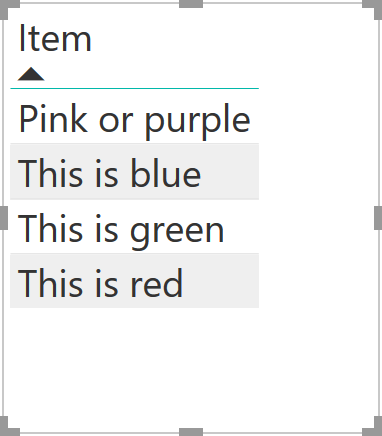This screenshot has width=382, height=436.
Task: Click gray area right of This is red text
Action: (221, 281)
